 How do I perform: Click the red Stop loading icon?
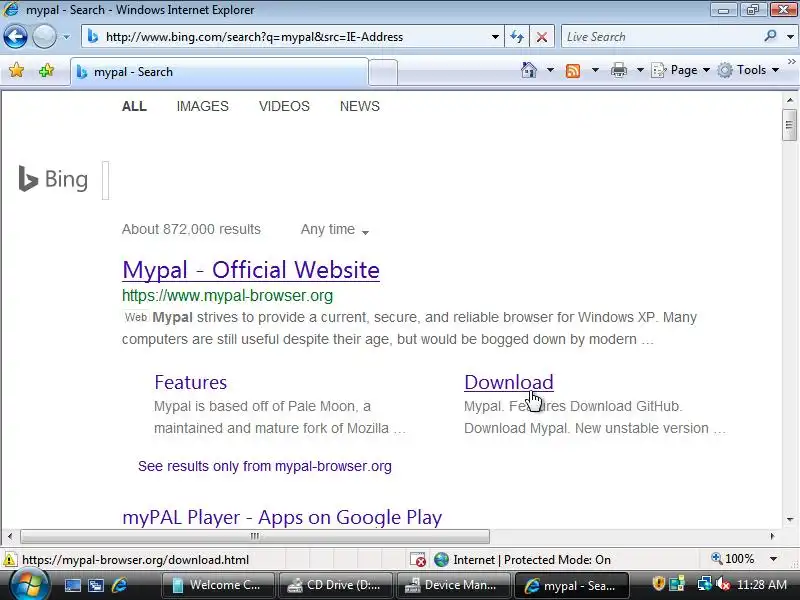click(x=542, y=37)
